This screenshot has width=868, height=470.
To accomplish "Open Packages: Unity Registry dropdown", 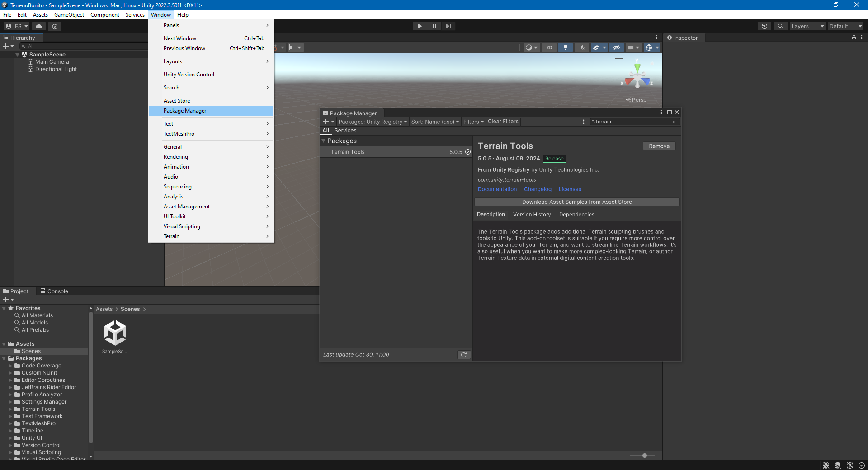I will click(373, 122).
